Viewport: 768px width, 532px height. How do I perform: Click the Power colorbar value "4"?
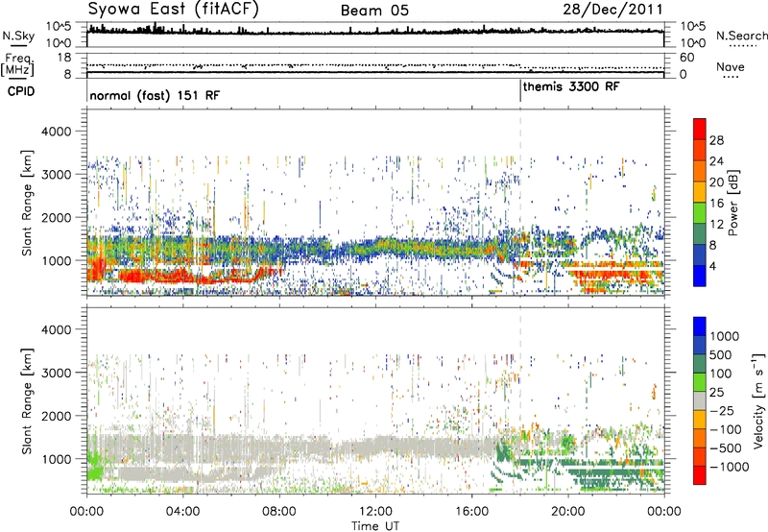(713, 266)
